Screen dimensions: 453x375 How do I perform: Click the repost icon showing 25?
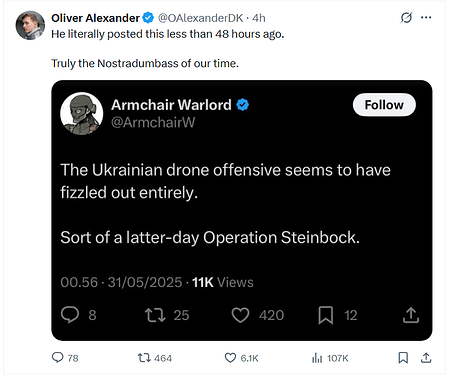tap(155, 315)
